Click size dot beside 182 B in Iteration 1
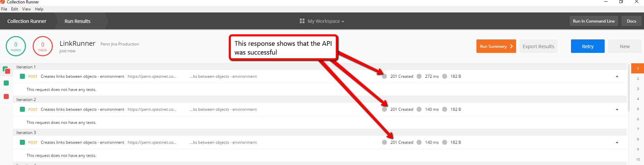644x165 pixels. click(444, 76)
